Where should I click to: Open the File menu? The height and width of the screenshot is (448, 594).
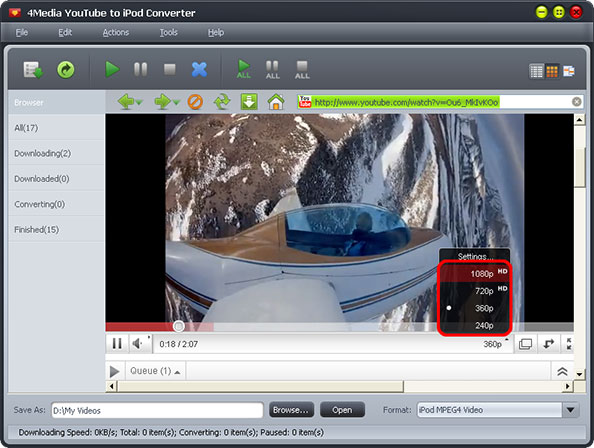(x=22, y=33)
